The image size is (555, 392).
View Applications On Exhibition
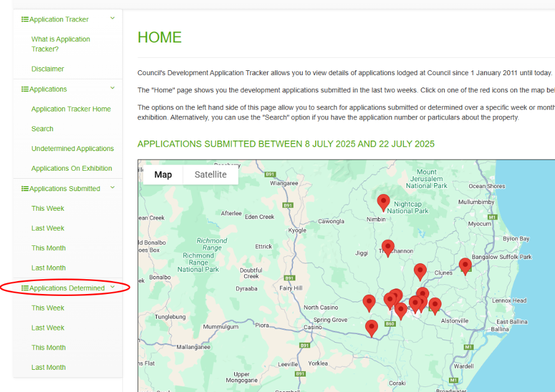[x=72, y=168]
